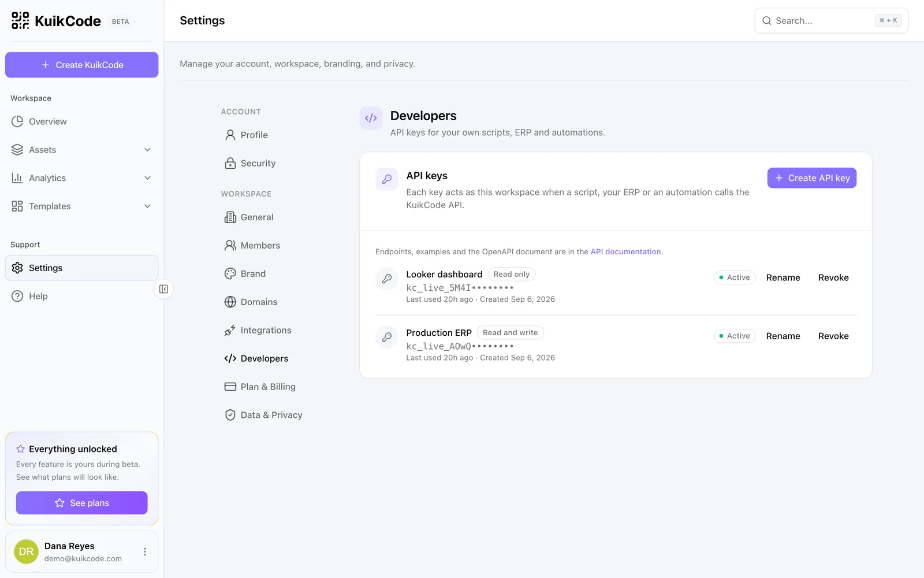
Task: Open the Dana Reyes account options menu
Action: (x=145, y=552)
